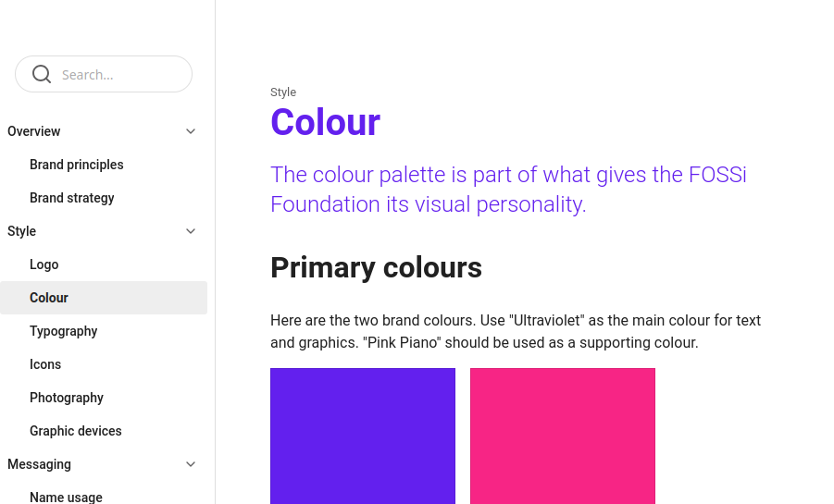Screen dimensions: 834x504
Task: Go to the Logo page
Action: point(44,264)
